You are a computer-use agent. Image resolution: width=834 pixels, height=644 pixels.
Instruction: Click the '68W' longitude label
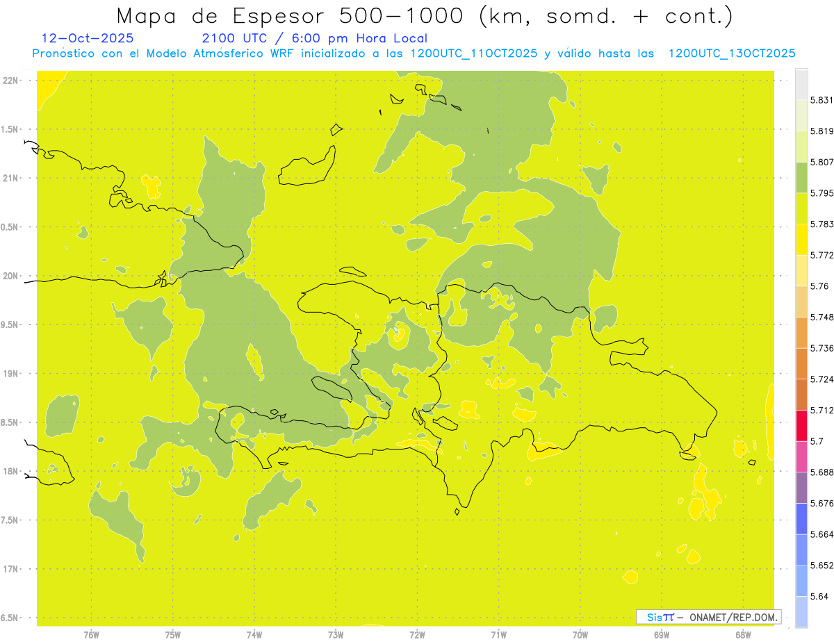coord(743,635)
